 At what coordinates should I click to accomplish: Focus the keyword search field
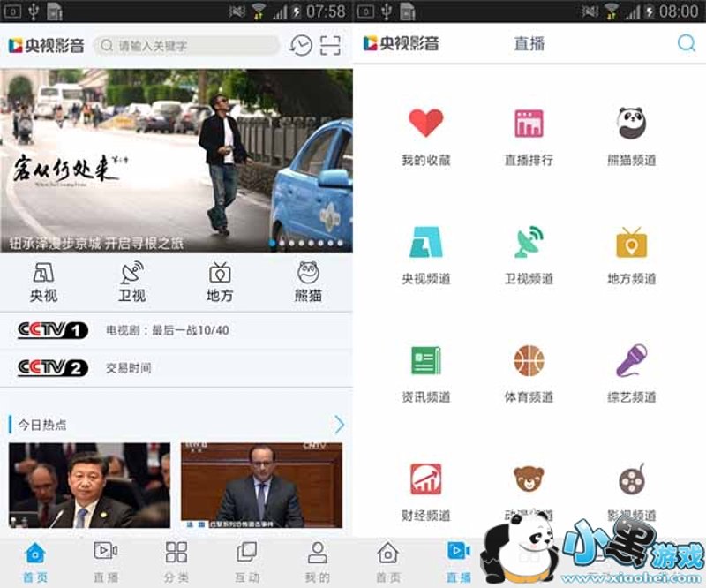tap(187, 46)
